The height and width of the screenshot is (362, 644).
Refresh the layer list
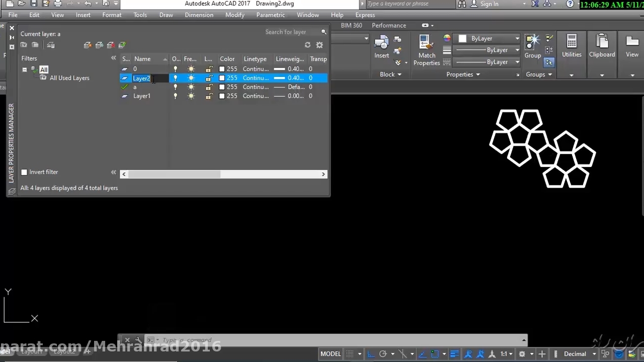point(307,45)
